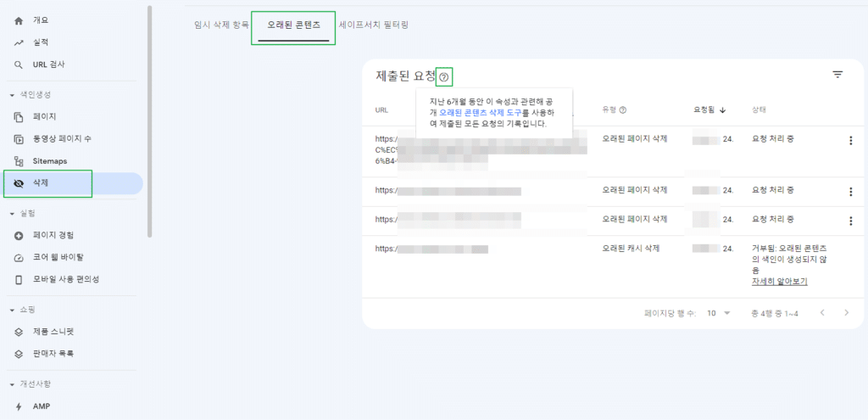868x420 pixels.
Task: Click the 오래된 캐시 삭제 type cell
Action: coord(631,249)
